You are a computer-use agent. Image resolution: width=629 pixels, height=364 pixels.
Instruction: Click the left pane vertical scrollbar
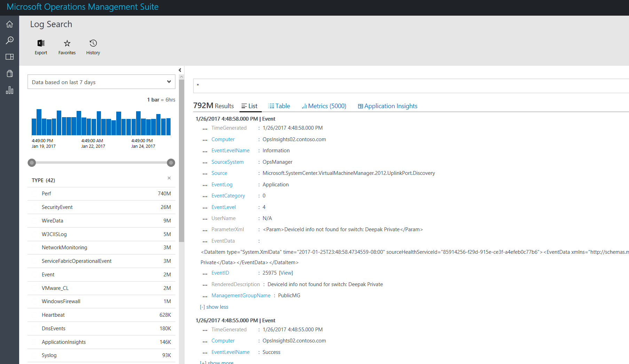tap(181, 160)
